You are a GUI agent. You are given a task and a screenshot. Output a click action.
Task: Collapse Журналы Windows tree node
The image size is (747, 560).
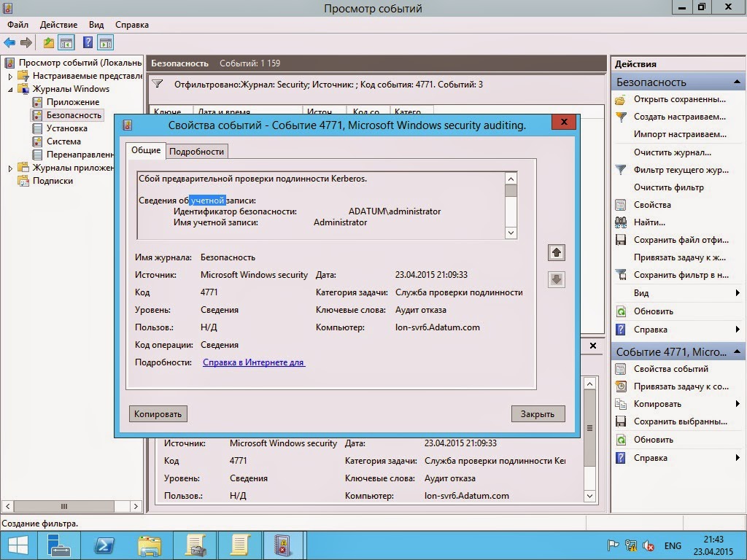tap(10, 89)
